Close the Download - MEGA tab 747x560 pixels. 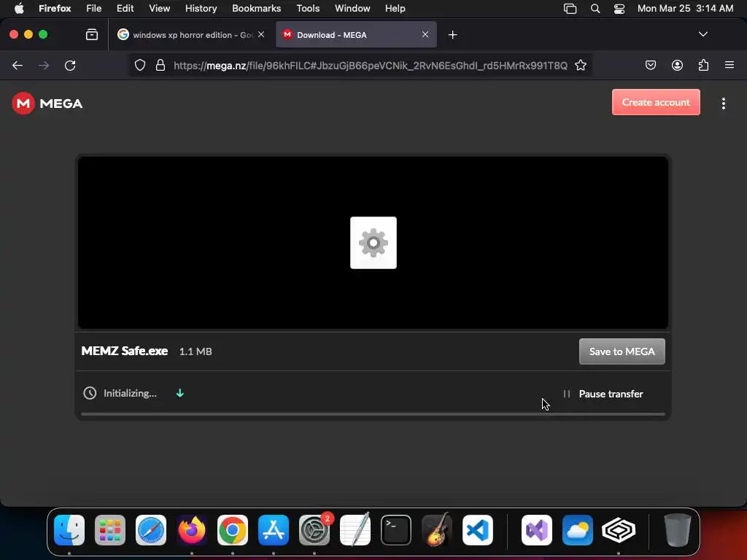(x=425, y=35)
